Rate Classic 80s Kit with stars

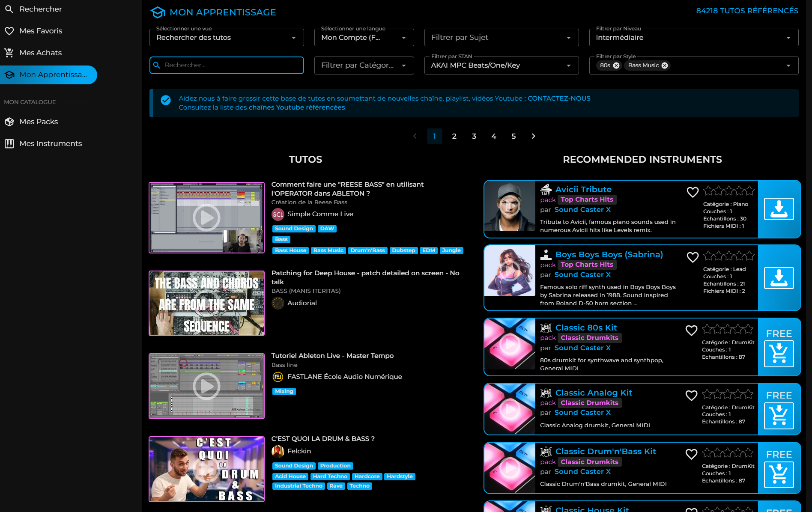pyautogui.click(x=728, y=329)
